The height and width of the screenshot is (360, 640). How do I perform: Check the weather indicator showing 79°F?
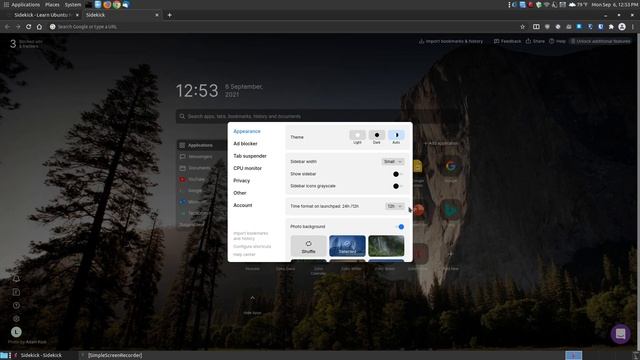click(x=578, y=4)
